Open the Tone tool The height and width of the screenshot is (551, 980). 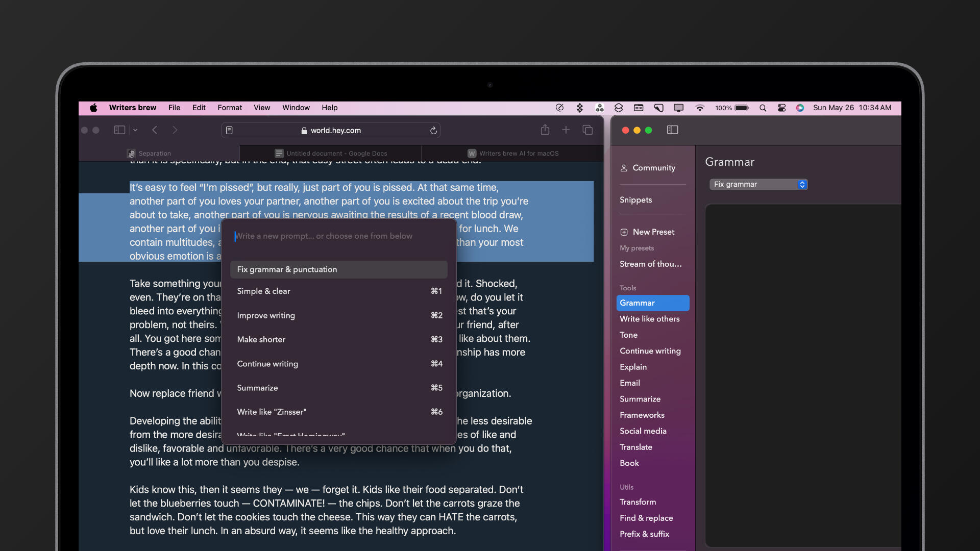point(627,334)
